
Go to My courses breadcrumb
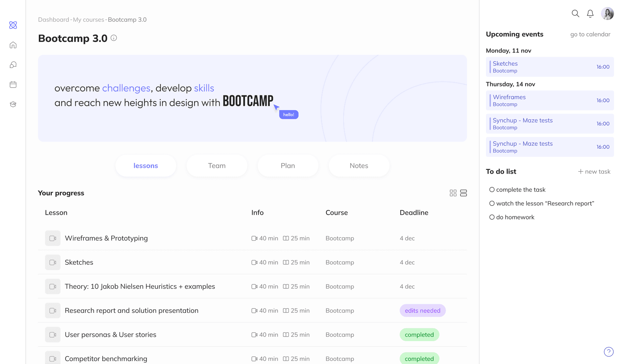pyautogui.click(x=88, y=19)
